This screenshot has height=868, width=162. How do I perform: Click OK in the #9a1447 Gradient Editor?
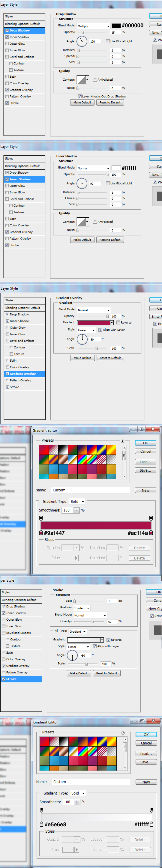click(x=145, y=443)
